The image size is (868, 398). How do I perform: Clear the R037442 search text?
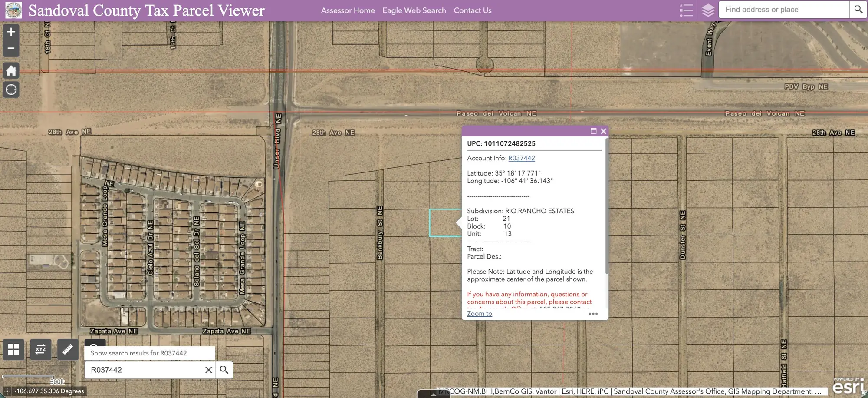point(208,370)
